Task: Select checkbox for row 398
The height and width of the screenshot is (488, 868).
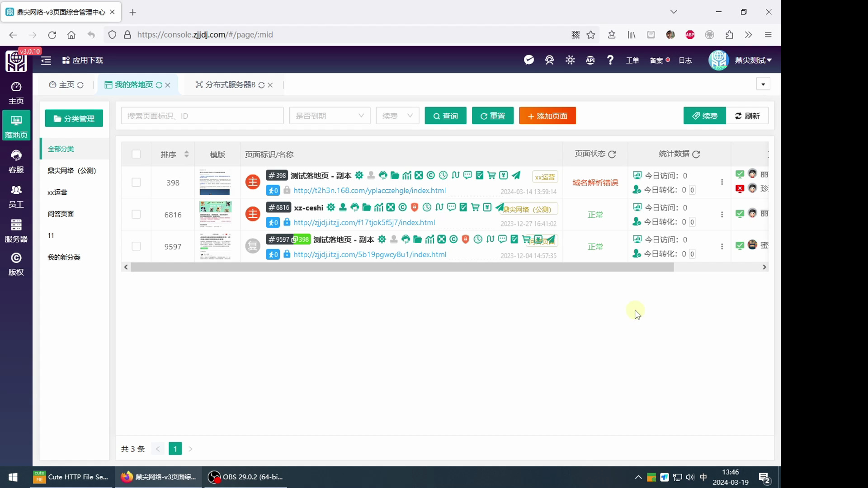Action: tap(136, 183)
